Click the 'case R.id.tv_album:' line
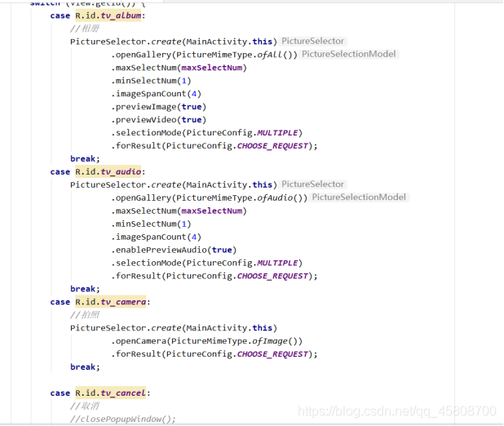504x426 pixels. (x=98, y=16)
